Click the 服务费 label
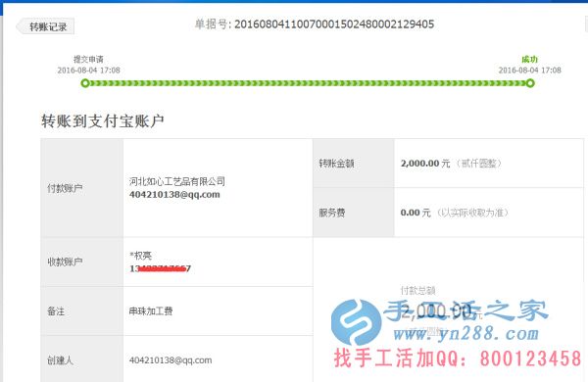 pos(332,213)
